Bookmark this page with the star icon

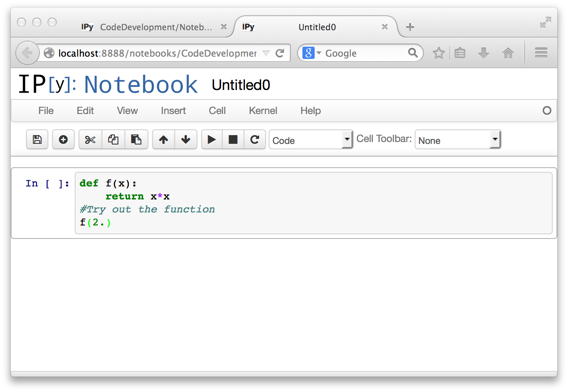tap(438, 53)
